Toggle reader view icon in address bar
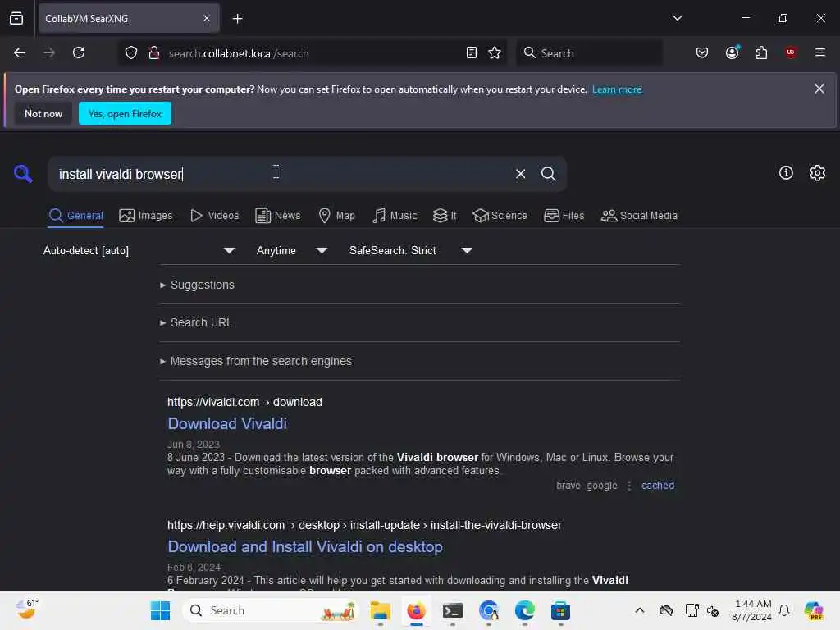This screenshot has width=840, height=630. click(472, 52)
